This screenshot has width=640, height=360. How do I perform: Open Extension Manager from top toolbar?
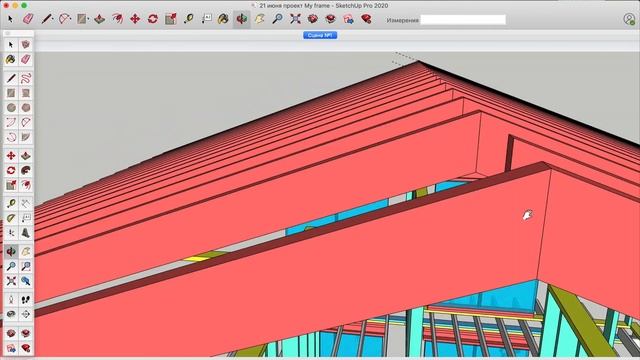(x=366, y=19)
